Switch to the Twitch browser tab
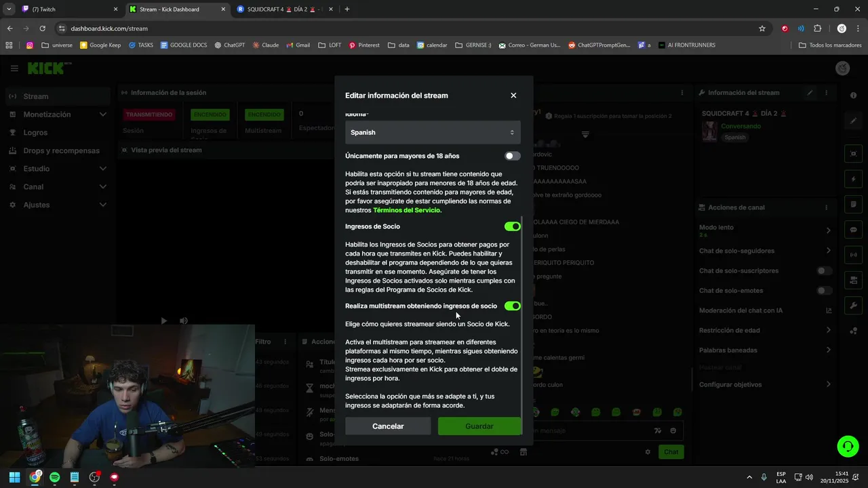This screenshot has height=488, width=868. point(68,9)
